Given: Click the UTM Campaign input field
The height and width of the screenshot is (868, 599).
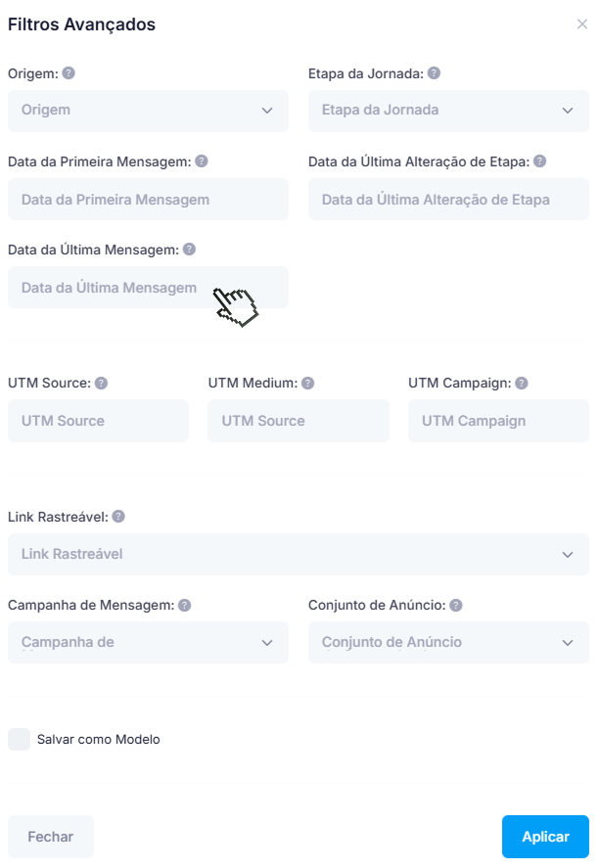Looking at the screenshot, I should 498,421.
